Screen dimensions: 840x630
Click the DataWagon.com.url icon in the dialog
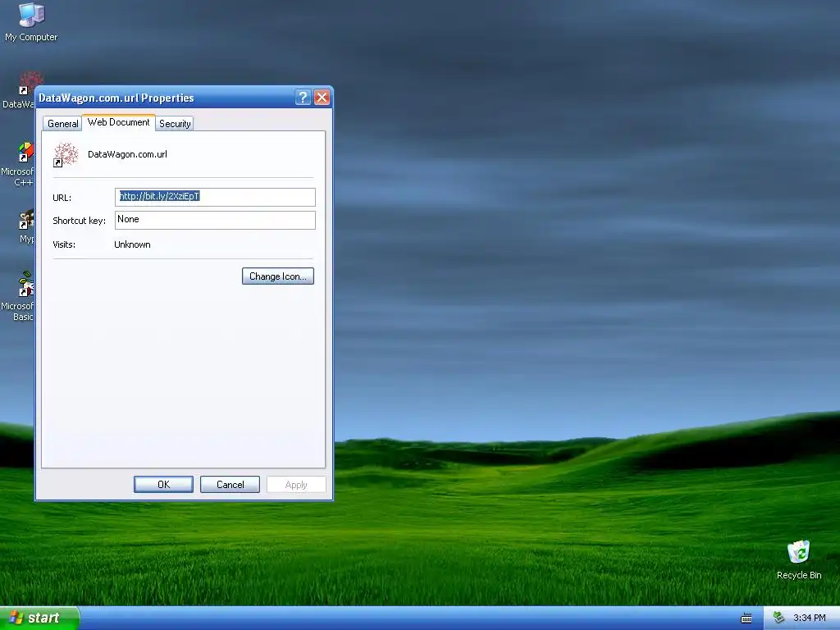tap(66, 154)
